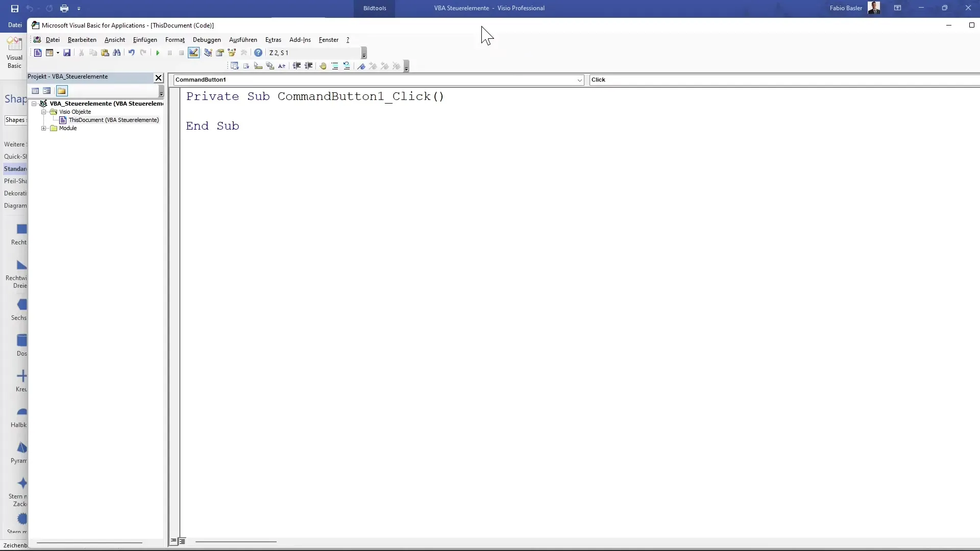Open Find with the binoculars icon

click(x=117, y=53)
